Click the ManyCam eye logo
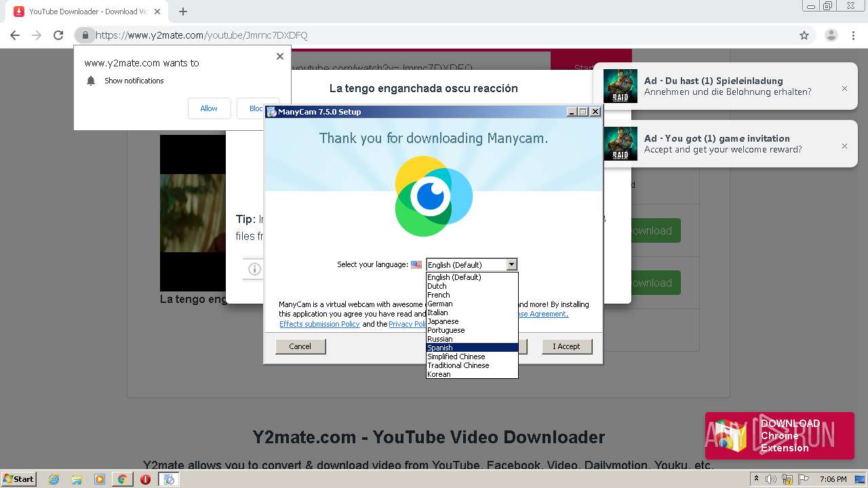Screen dimensions: 868x488 point(433,197)
